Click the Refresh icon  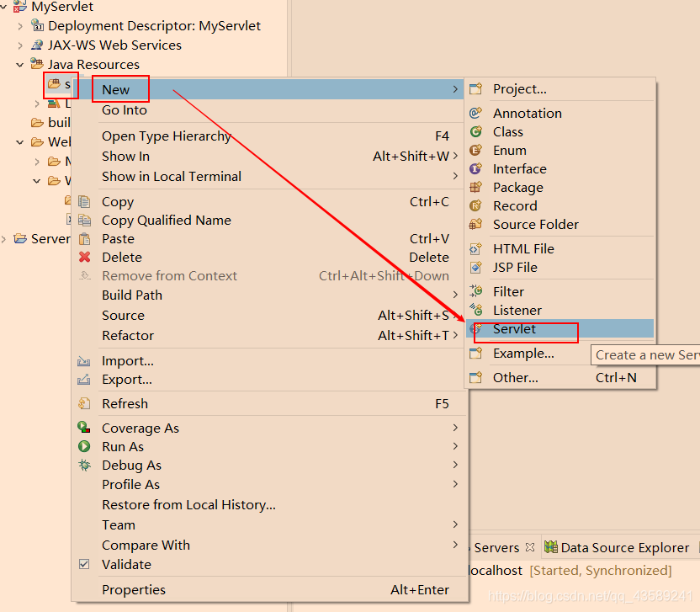pyautogui.click(x=84, y=404)
